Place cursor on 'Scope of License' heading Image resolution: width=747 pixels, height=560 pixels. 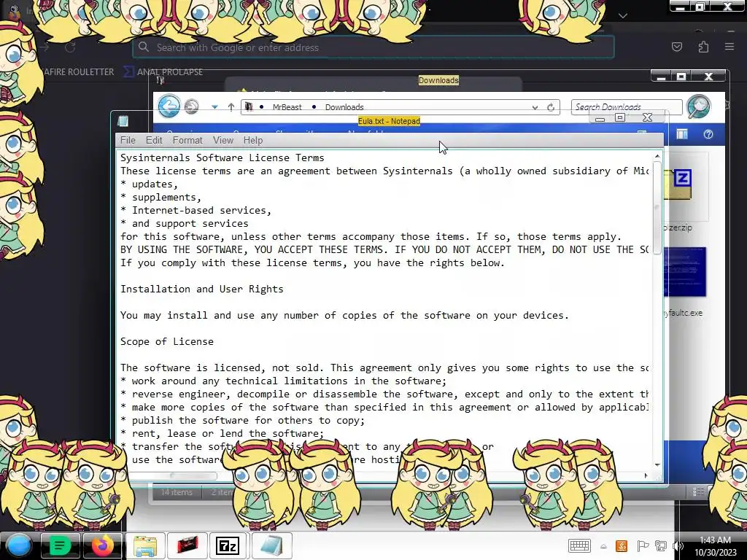[x=167, y=341]
